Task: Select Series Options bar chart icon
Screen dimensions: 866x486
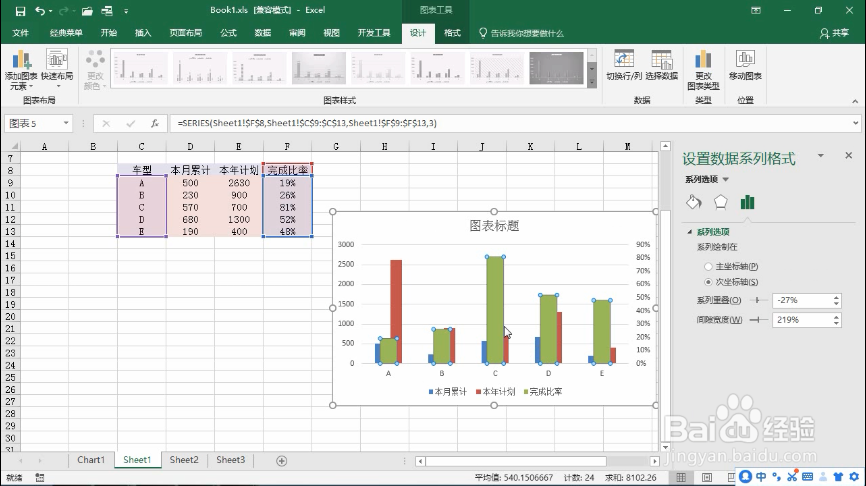Action: (747, 202)
